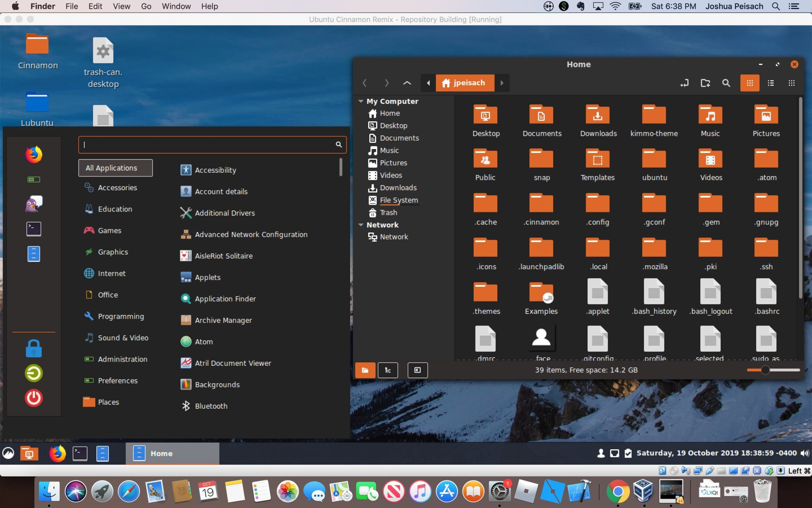The width and height of the screenshot is (812, 508).
Task: Go up to the parent folder
Action: point(407,83)
